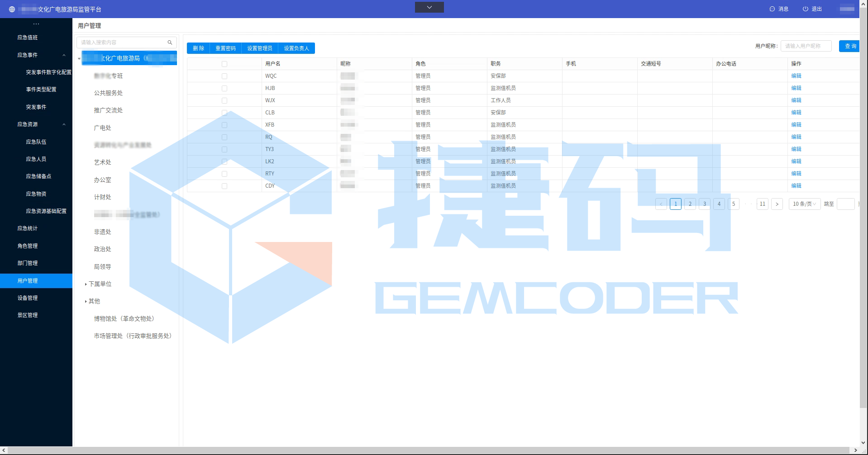
Task: Click 编辑 link for user HJB
Action: 796,88
